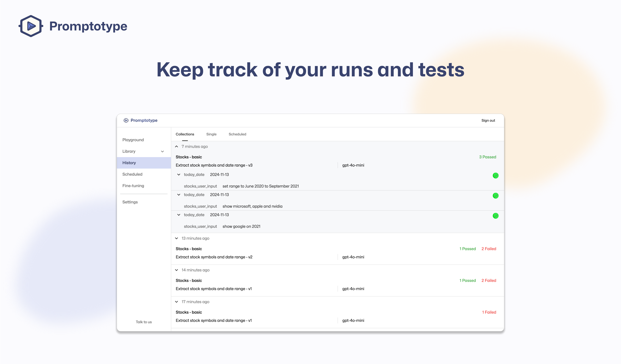Go to Fine-tuning in sidebar
Viewport: 621px width, 364px height.
pos(133,186)
